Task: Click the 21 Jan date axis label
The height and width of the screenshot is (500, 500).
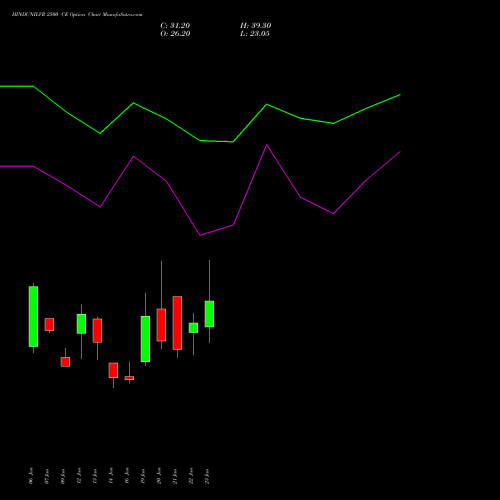Action: 175,476
